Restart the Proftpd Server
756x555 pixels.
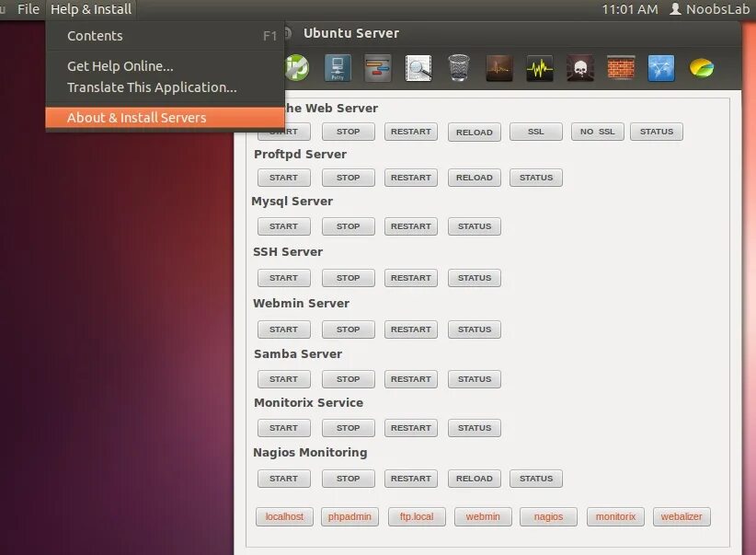(x=411, y=178)
